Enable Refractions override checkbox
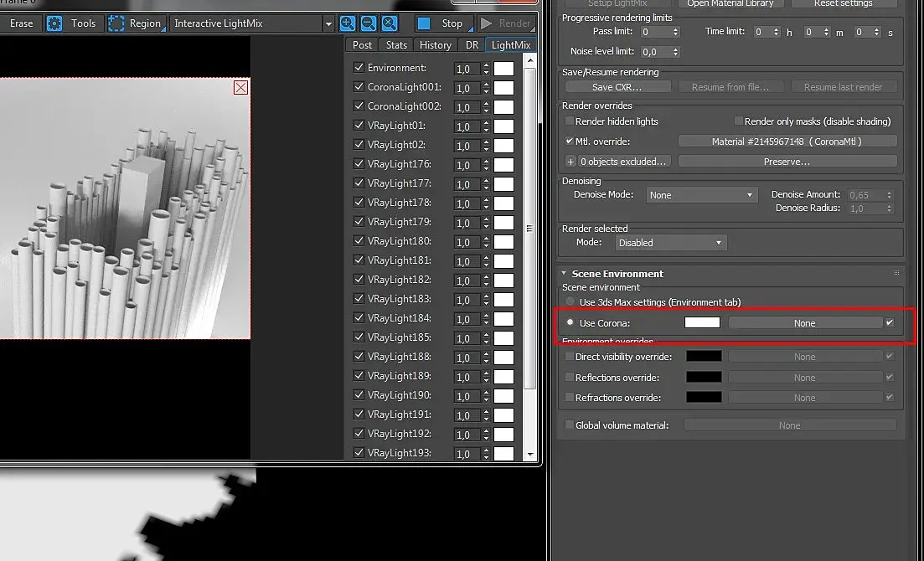 (x=570, y=398)
